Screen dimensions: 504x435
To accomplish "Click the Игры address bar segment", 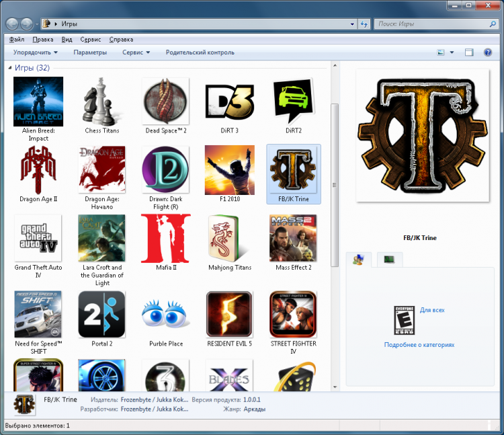I will click(x=69, y=24).
